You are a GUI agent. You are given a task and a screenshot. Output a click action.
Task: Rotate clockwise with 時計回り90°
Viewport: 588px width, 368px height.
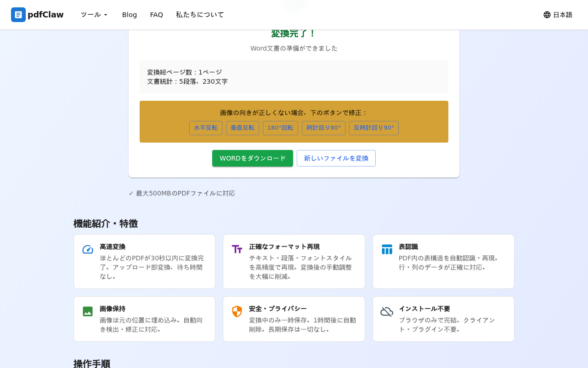(x=323, y=128)
